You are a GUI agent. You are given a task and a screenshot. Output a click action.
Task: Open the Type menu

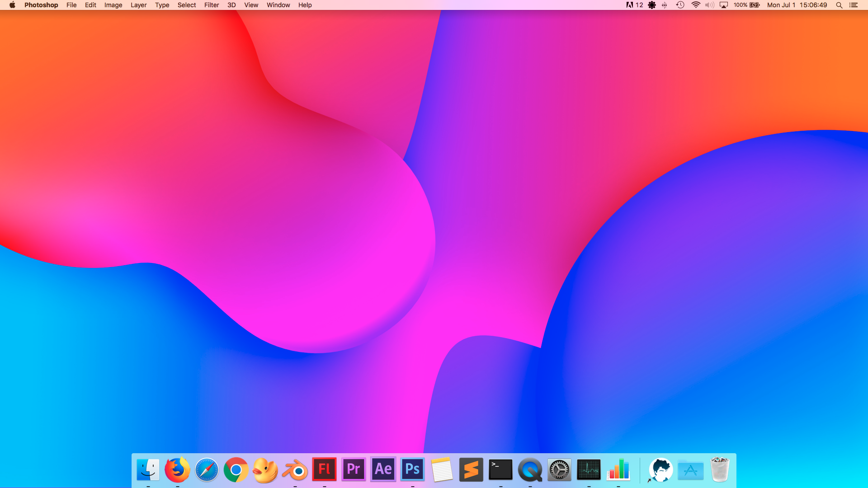(162, 5)
